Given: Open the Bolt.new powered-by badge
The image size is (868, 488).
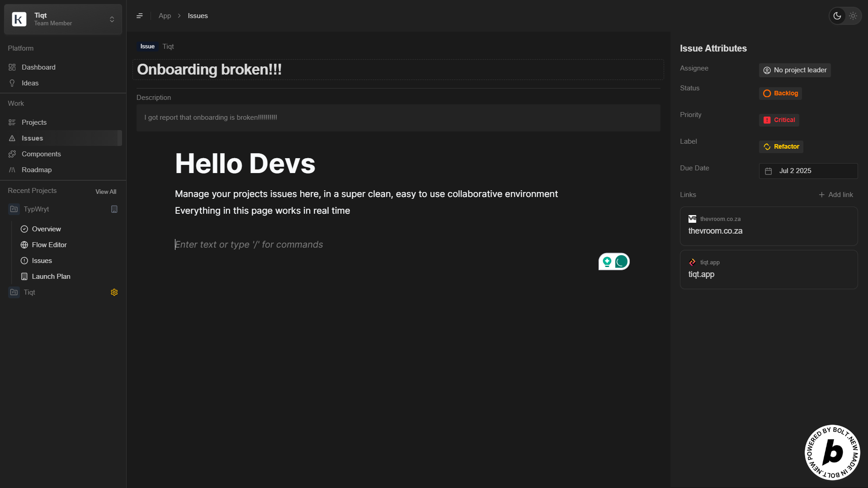Looking at the screenshot, I should [832, 452].
